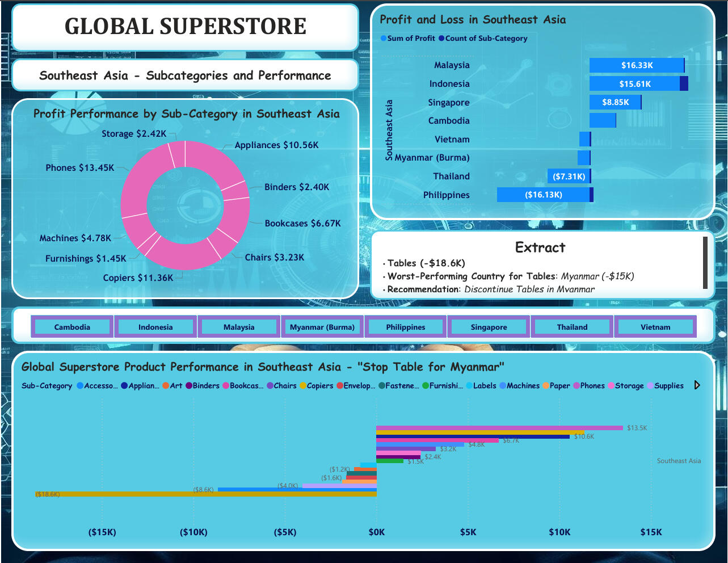Image resolution: width=728 pixels, height=563 pixels.
Task: Click the Extract panel vertical scrollbar
Action: tap(705, 263)
